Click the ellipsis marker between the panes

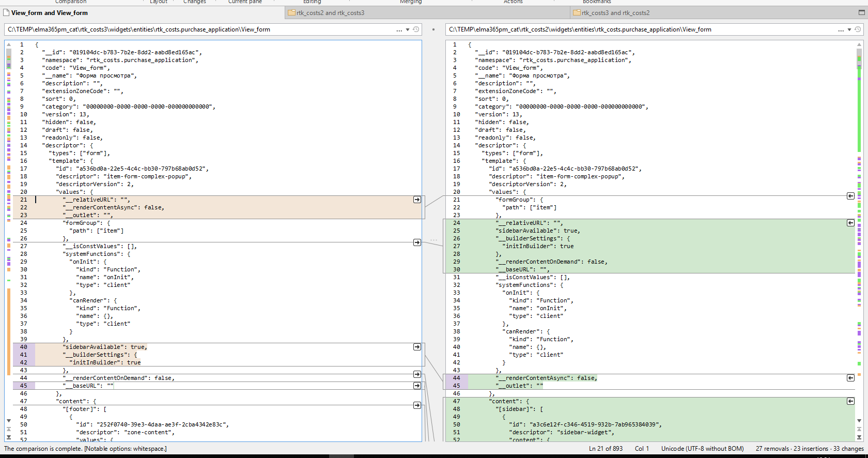point(433,240)
